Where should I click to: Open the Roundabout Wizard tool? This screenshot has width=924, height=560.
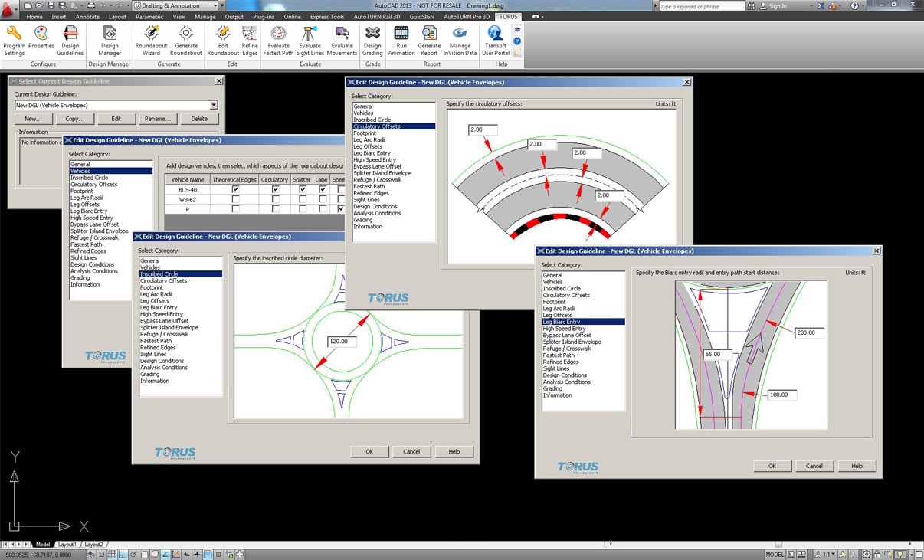tap(151, 34)
